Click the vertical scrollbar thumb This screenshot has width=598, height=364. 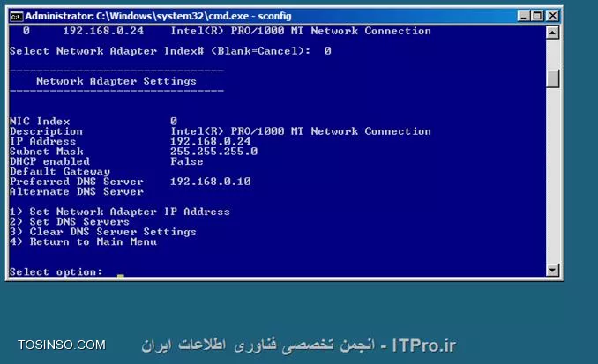point(552,78)
